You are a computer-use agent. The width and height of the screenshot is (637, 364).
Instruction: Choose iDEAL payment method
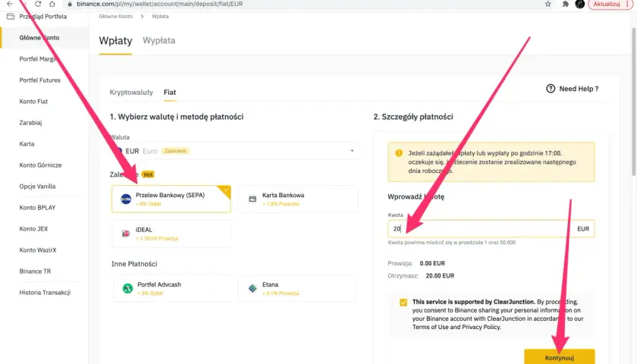pyautogui.click(x=171, y=234)
